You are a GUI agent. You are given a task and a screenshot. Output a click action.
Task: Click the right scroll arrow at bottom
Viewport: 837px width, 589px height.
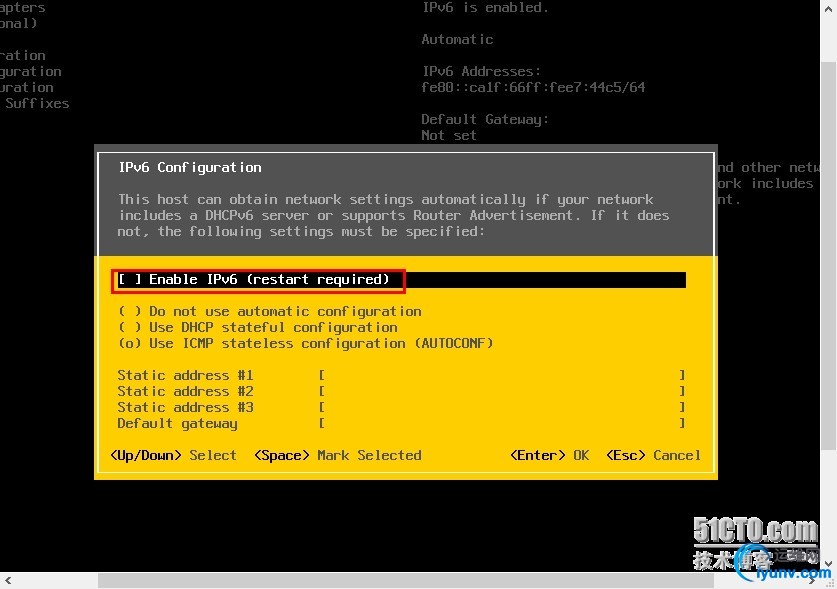pos(812,580)
